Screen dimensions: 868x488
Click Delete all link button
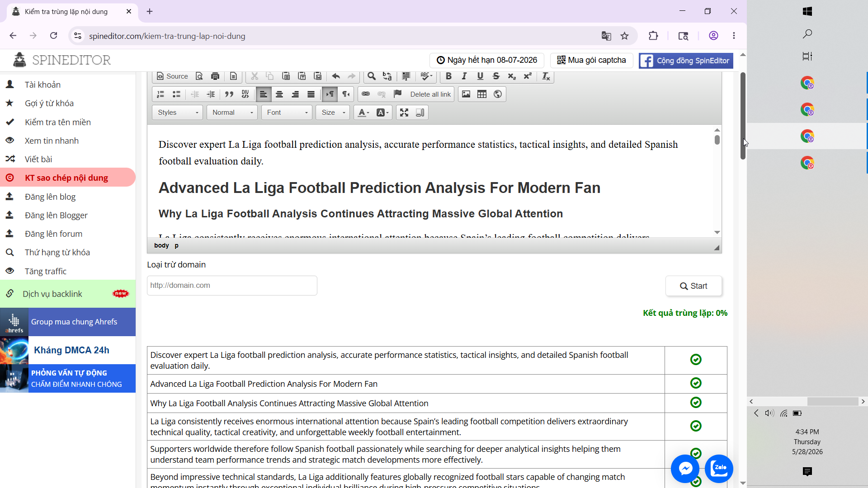[430, 94]
